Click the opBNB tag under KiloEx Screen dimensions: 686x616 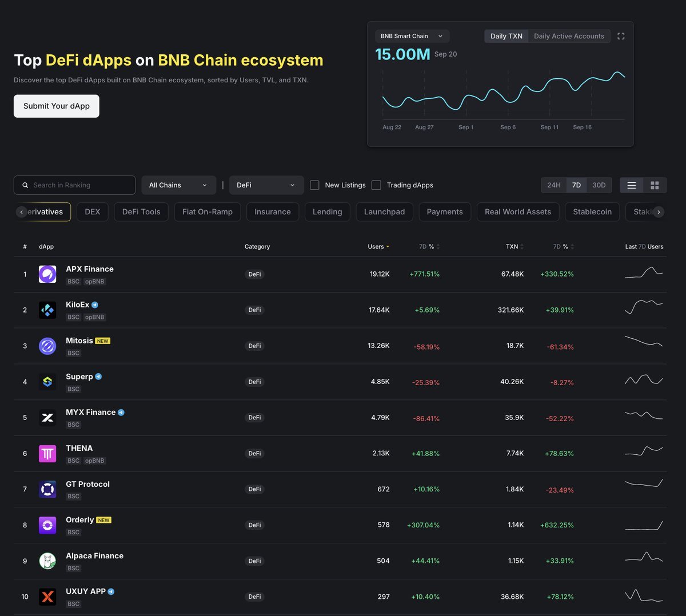(95, 317)
